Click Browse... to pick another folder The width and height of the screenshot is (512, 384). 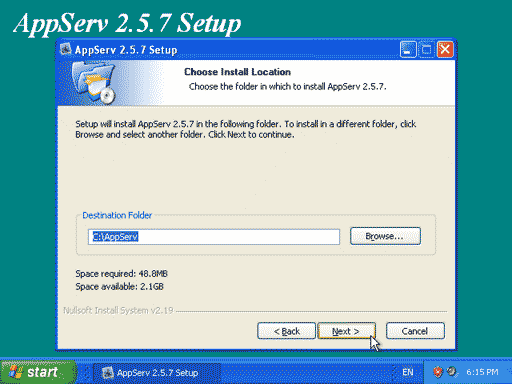385,236
